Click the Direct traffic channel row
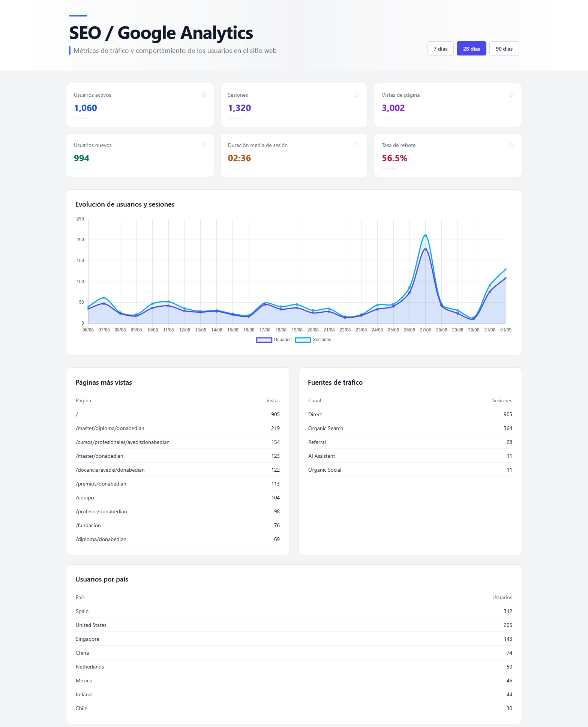588x727 pixels. pyautogui.click(x=410, y=414)
